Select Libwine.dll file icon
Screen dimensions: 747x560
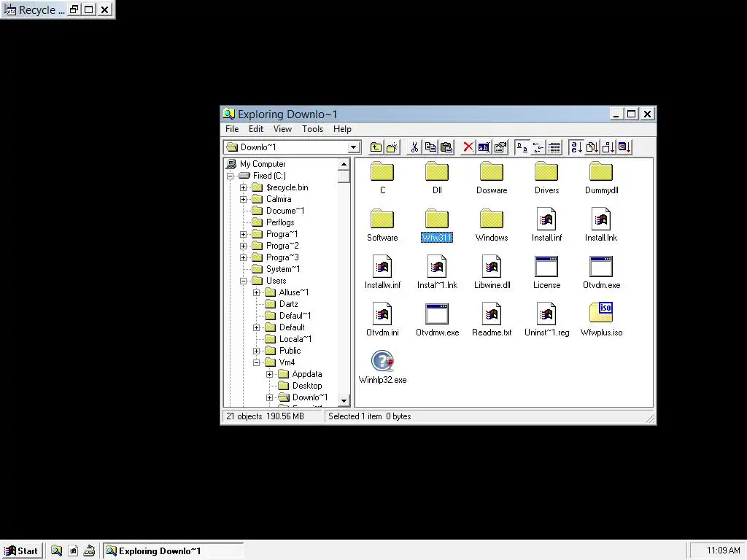coord(492,273)
